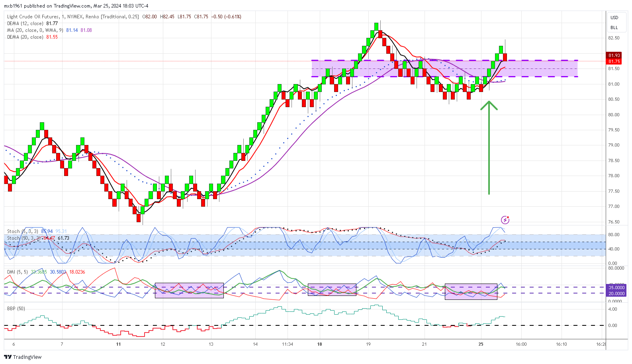Screen dimensions: 632x364
Task: Click the 16:10 time axis label
Action: [x=561, y=344]
